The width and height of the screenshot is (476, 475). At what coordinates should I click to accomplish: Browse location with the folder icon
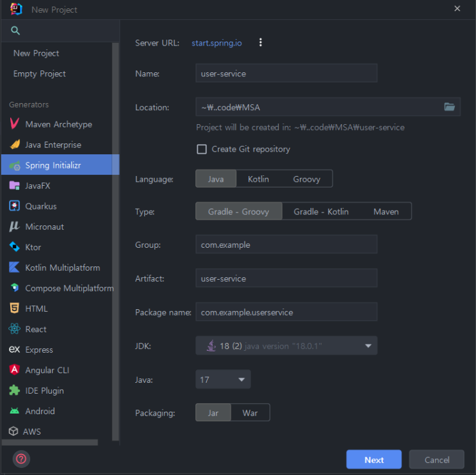pyautogui.click(x=450, y=107)
